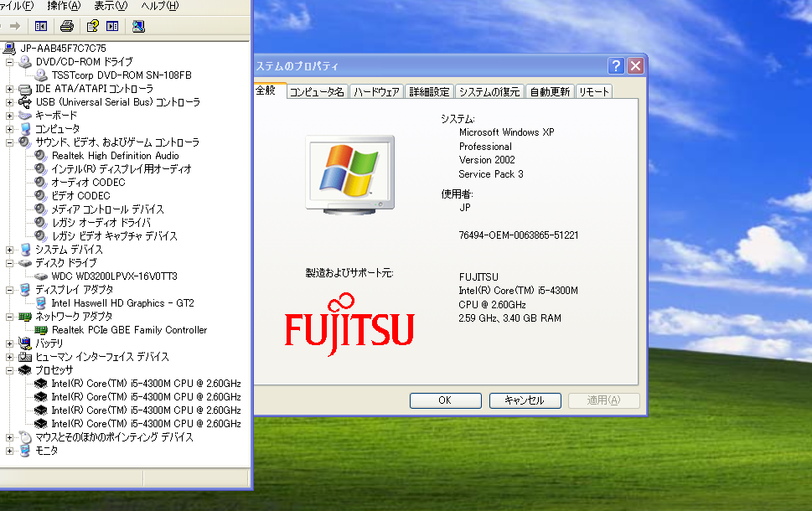
Task: Switch to the 詳細設定 tab
Action: click(429, 91)
